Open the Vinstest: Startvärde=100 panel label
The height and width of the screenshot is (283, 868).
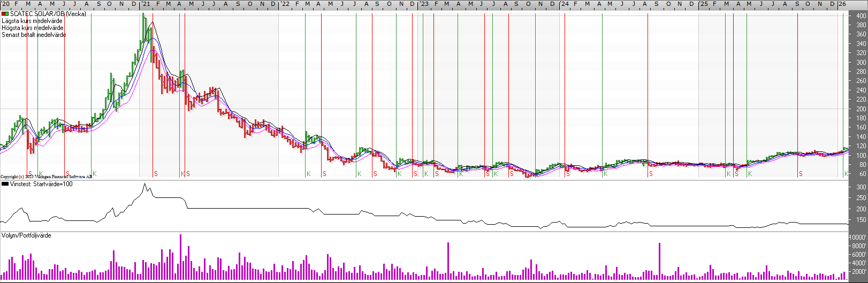tap(41, 184)
